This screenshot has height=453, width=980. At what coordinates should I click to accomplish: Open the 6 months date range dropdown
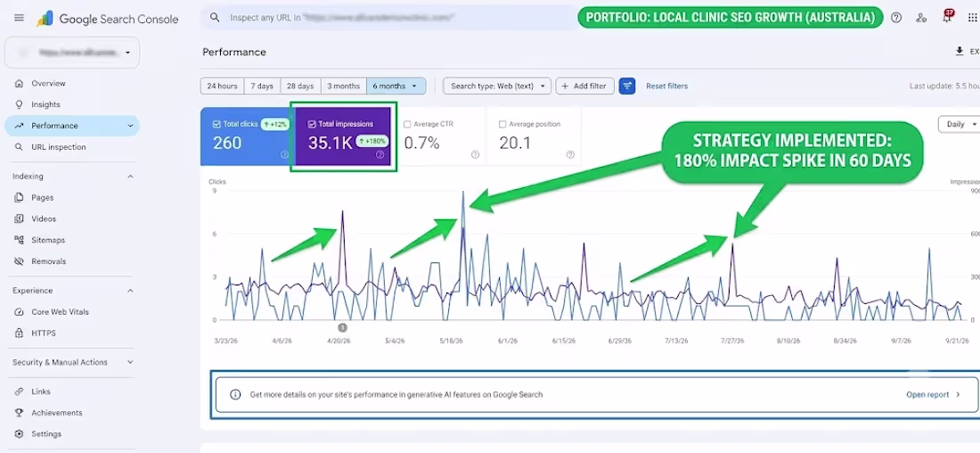pyautogui.click(x=396, y=86)
